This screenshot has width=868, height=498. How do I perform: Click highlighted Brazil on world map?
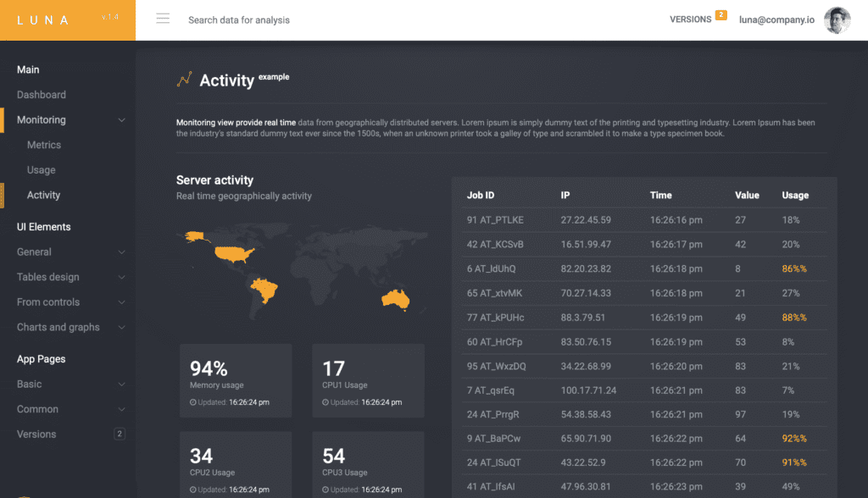tap(264, 290)
